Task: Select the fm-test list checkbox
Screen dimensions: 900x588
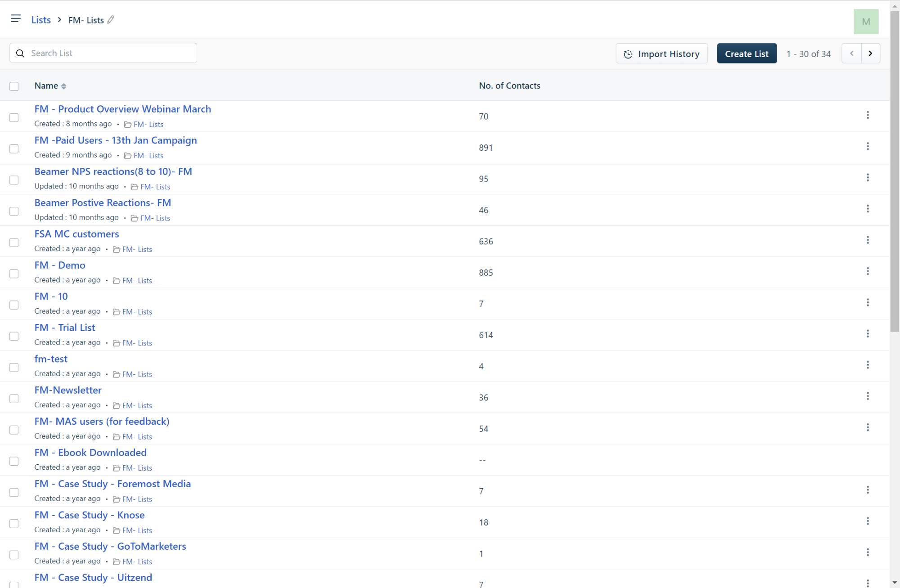Action: click(x=14, y=368)
